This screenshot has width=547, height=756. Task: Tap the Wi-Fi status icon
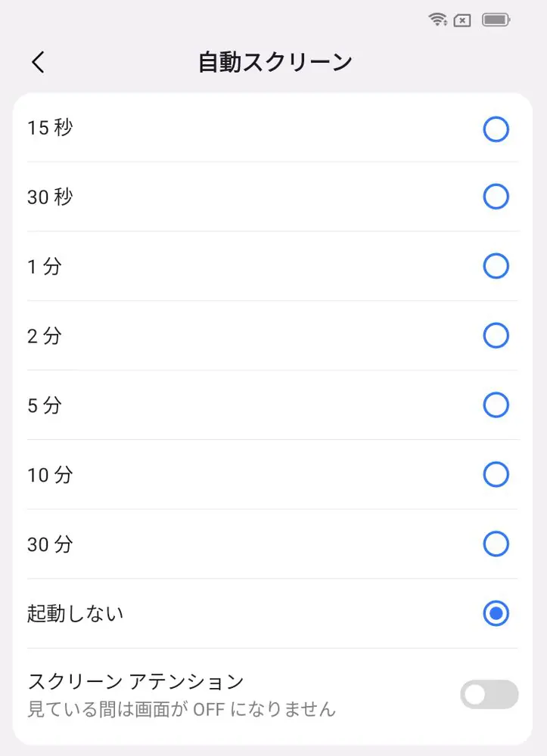(438, 20)
